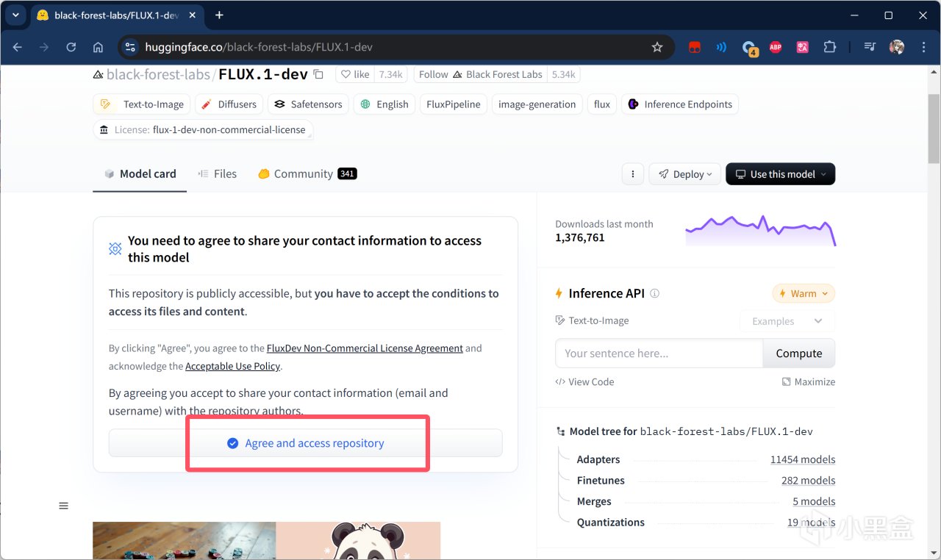Open the 19 models Quantizations link
The image size is (941, 560).
point(812,523)
